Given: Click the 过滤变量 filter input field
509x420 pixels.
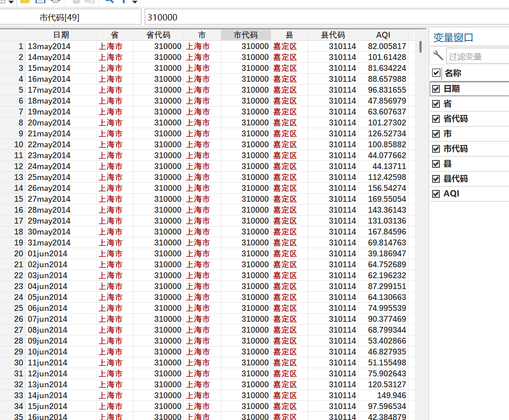Looking at the screenshot, I should click(477, 56).
